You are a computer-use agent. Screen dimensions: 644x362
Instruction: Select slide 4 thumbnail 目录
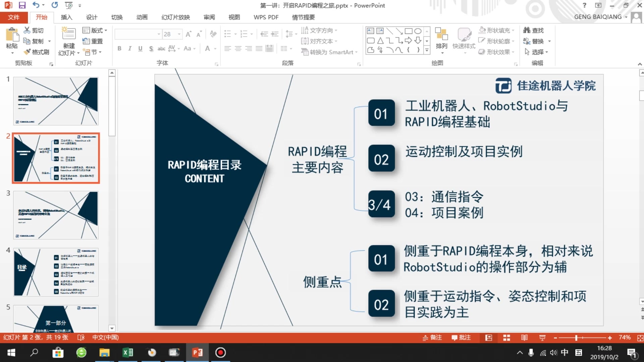56,272
